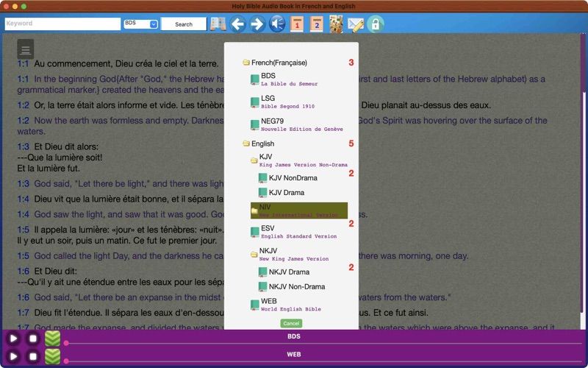This screenshot has width=588, height=368.
Task: Click green download icon for BDS track
Action: [x=52, y=339]
